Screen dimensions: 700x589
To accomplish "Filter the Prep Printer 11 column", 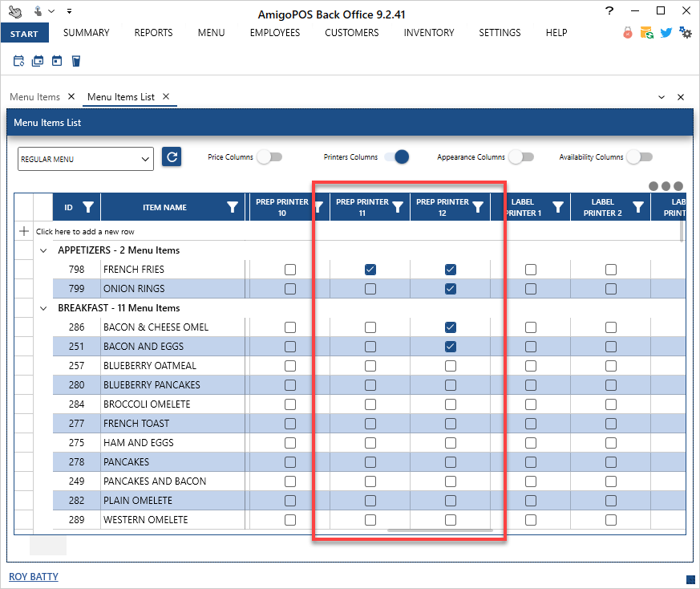I will tap(398, 207).
